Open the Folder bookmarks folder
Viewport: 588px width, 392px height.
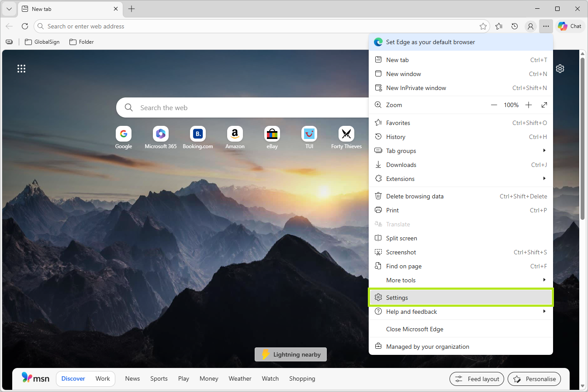[82, 42]
